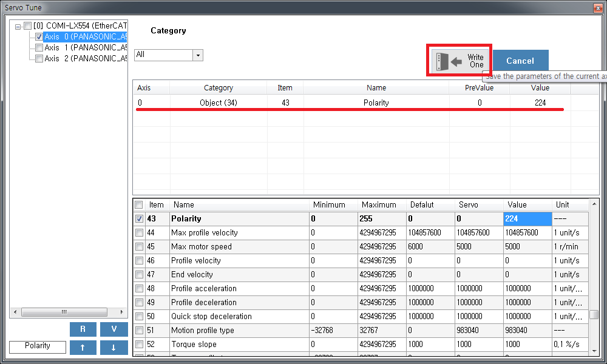
Task: Open the Category dropdown
Action: 197,55
